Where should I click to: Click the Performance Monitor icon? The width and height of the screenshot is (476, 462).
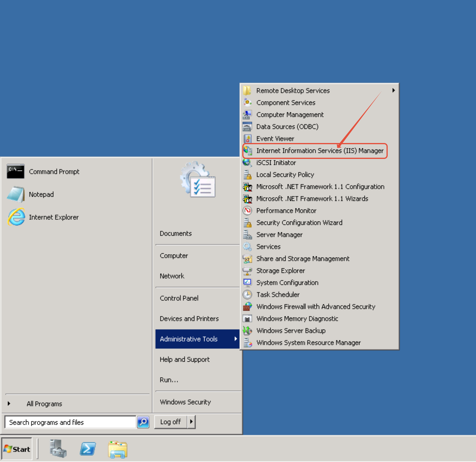point(247,211)
